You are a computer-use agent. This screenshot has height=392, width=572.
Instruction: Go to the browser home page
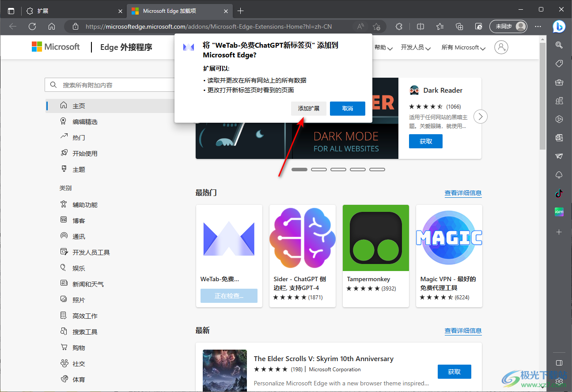[52, 26]
